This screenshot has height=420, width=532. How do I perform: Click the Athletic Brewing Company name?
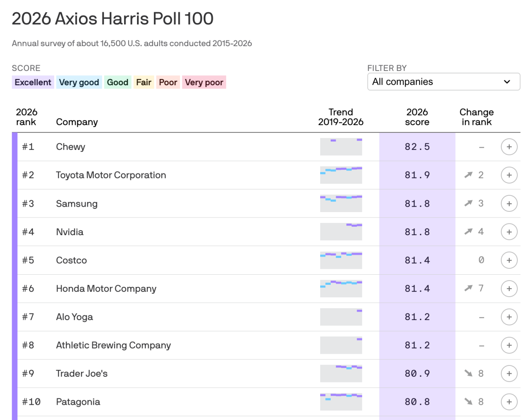click(113, 345)
